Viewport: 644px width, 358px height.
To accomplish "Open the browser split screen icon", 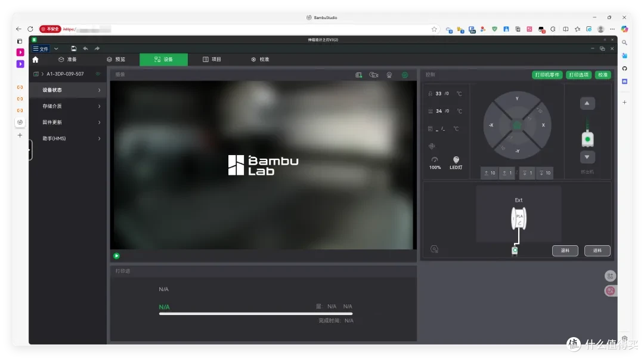I will click(565, 29).
